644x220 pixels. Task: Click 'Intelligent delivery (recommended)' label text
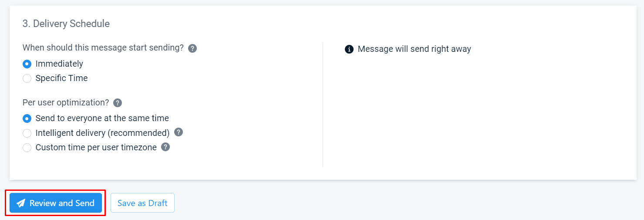coord(102,133)
